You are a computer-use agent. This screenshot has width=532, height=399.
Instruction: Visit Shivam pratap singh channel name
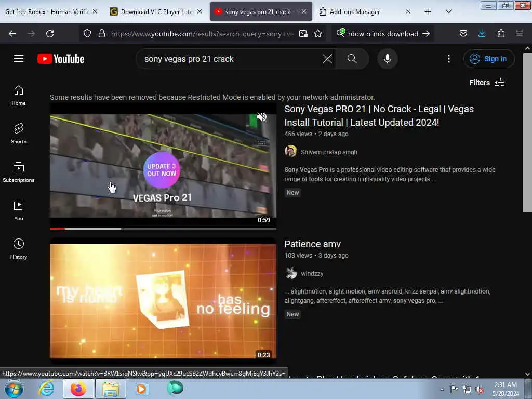(329, 152)
